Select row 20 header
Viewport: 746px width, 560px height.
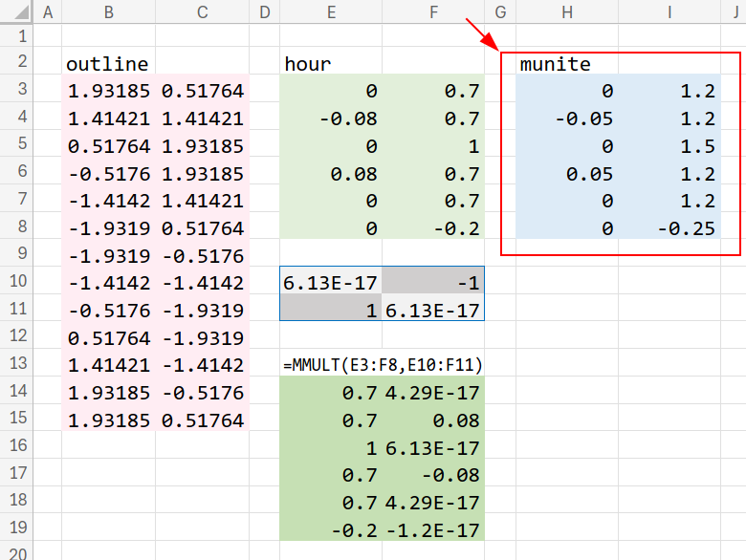point(16,551)
